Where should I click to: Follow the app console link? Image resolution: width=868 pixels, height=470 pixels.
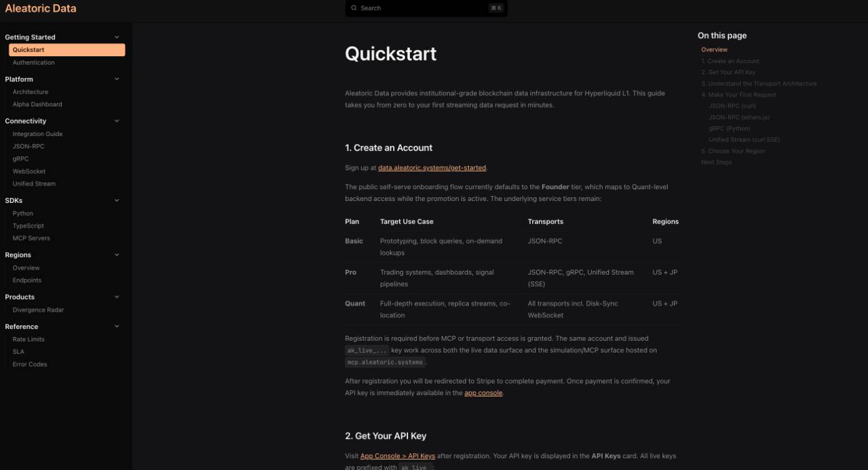[x=483, y=393]
